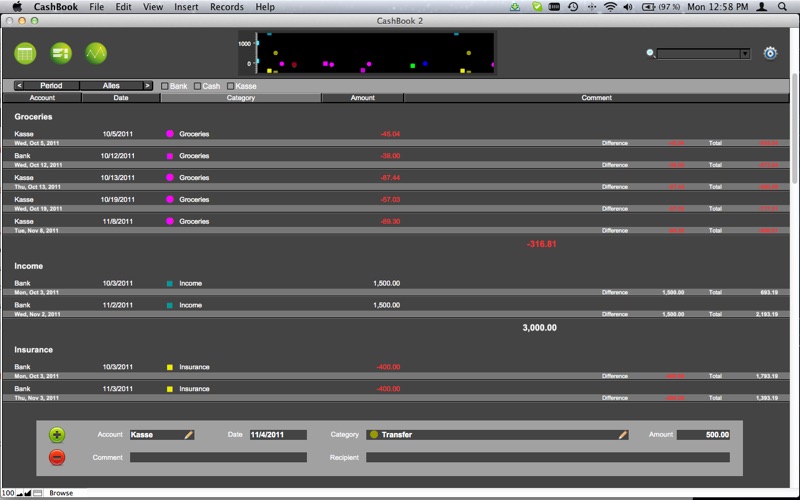
Task: Select the 11/2/2011 Income amount 1,500.00
Action: [386, 305]
